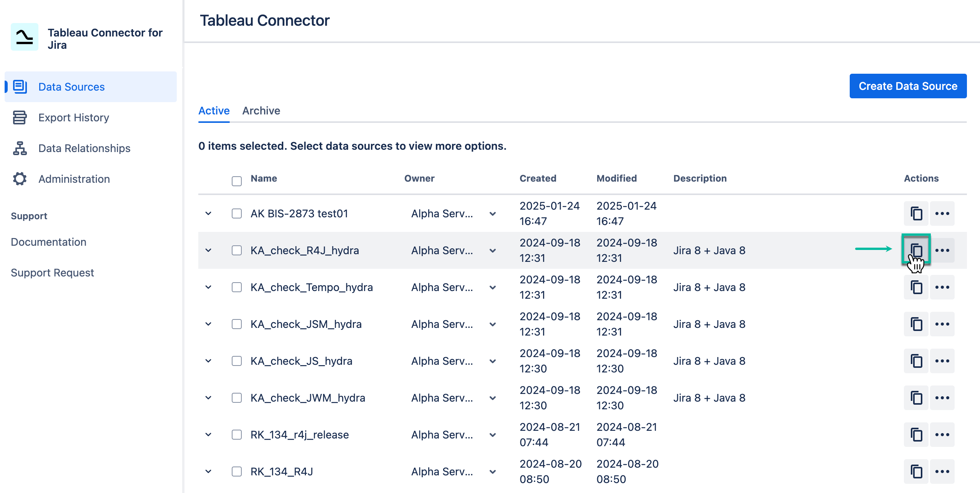The image size is (980, 493).
Task: Click the Tableau Connector for Jira logo
Action: (x=25, y=37)
